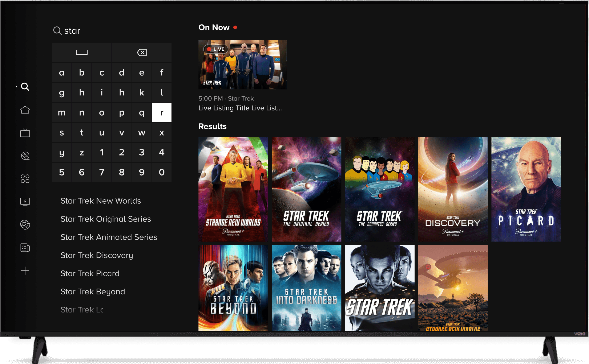Hit the space bar key icon

[x=82, y=53]
